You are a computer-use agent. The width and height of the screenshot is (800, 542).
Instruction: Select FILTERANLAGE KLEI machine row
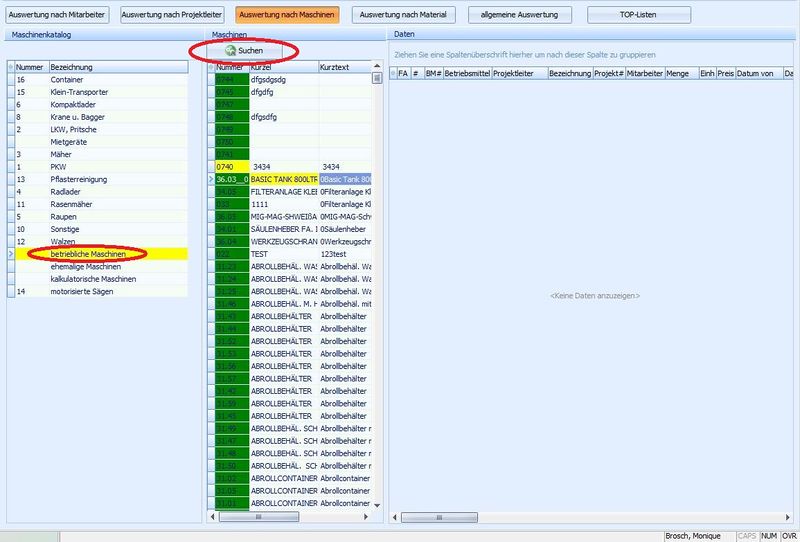click(x=290, y=192)
